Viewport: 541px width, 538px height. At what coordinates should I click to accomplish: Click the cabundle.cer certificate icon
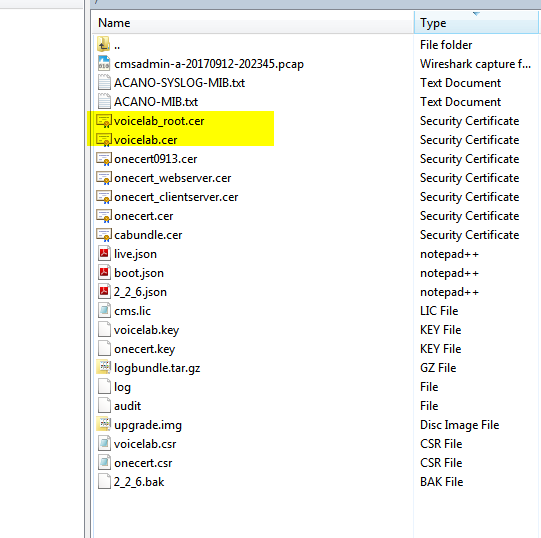point(104,235)
